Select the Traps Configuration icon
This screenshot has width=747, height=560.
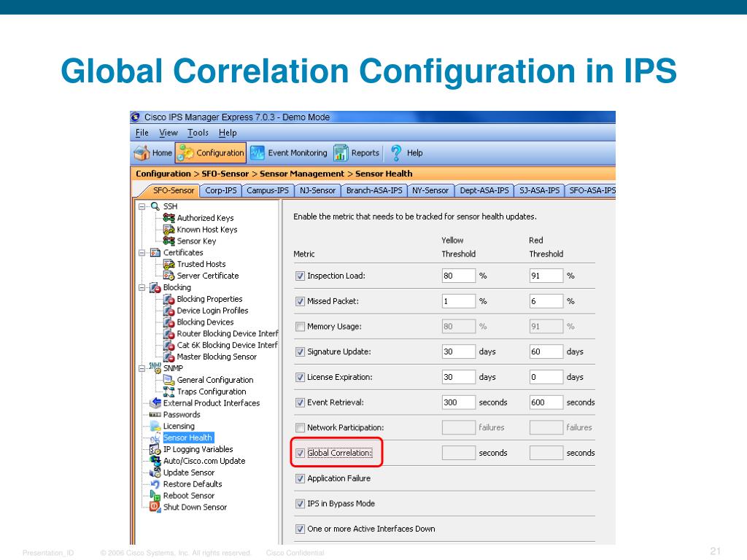(169, 392)
